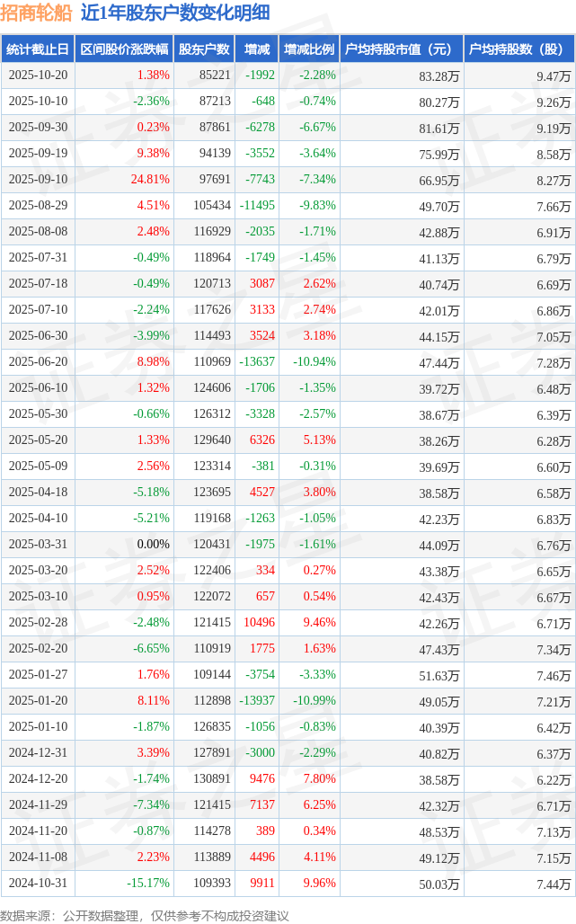Click the 2024-10-31 date cell

[x=38, y=884]
